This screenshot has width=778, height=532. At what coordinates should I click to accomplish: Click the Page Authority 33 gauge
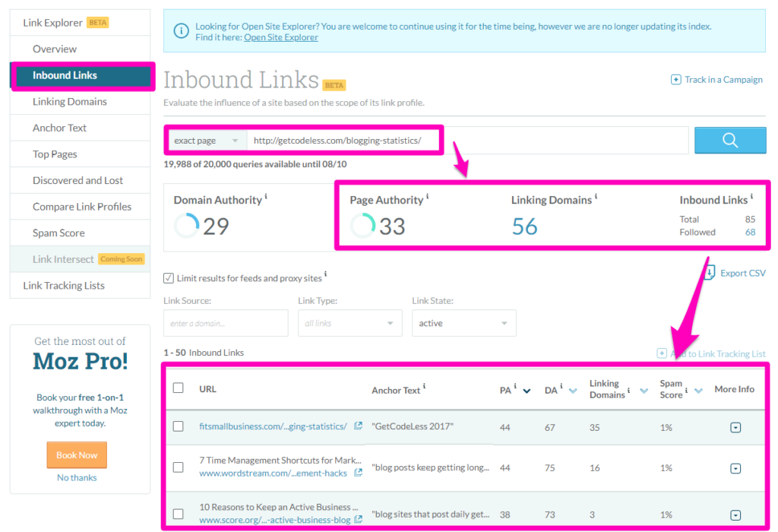[362, 226]
